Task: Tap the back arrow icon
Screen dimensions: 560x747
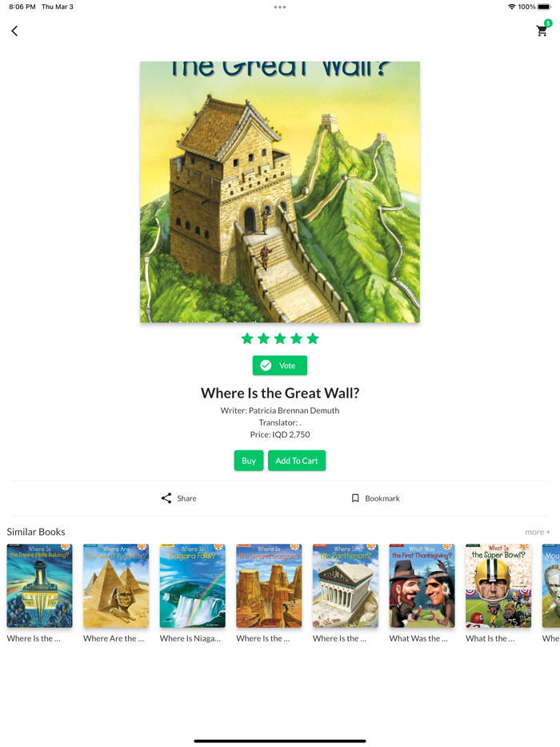Action: (14, 31)
